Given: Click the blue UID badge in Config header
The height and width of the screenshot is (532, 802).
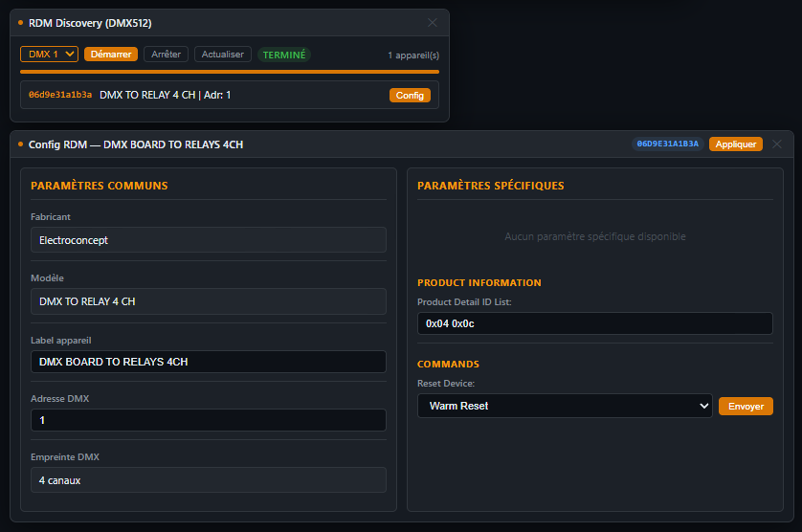Looking at the screenshot, I should [668, 144].
